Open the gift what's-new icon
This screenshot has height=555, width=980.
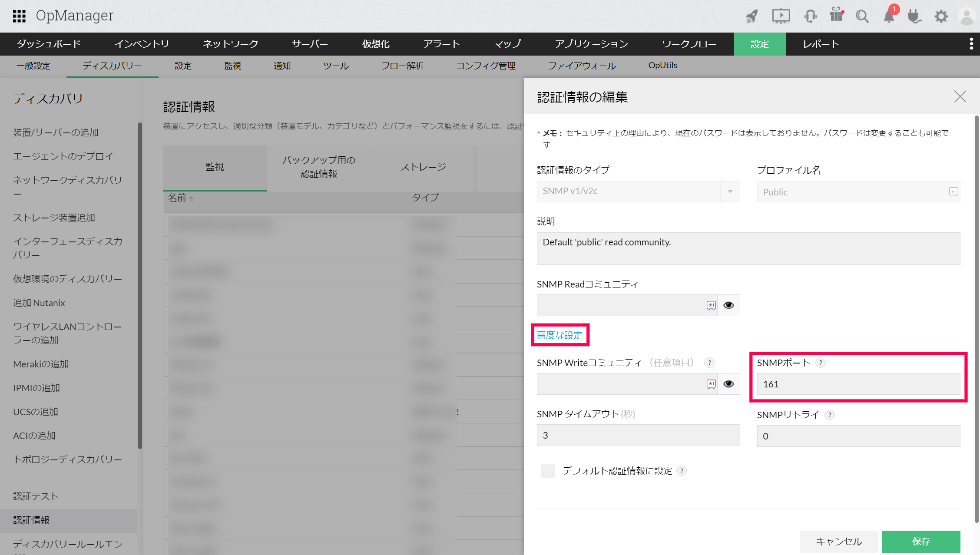click(x=837, y=16)
